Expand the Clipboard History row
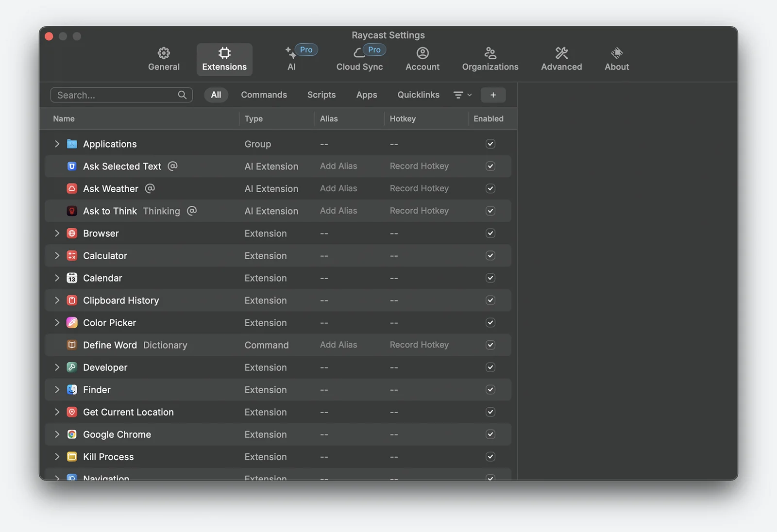 57,300
